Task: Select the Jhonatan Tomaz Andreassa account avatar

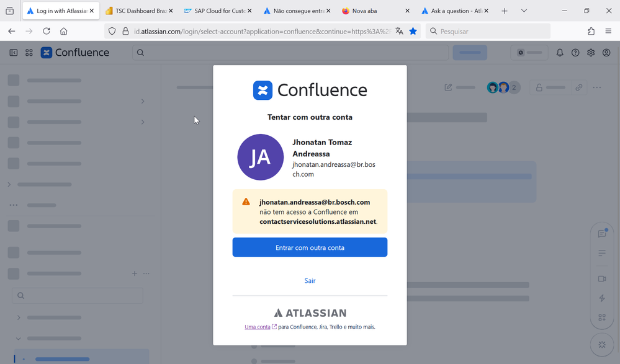Action: [260, 158]
